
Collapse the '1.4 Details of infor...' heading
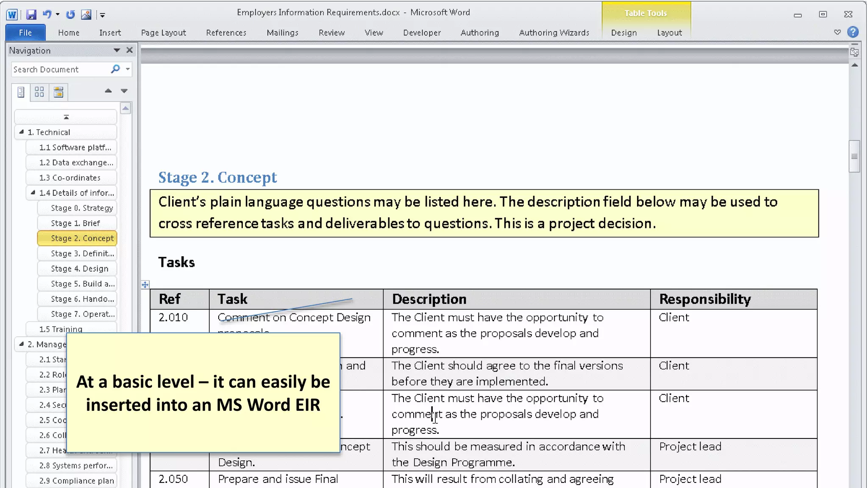pos(33,192)
